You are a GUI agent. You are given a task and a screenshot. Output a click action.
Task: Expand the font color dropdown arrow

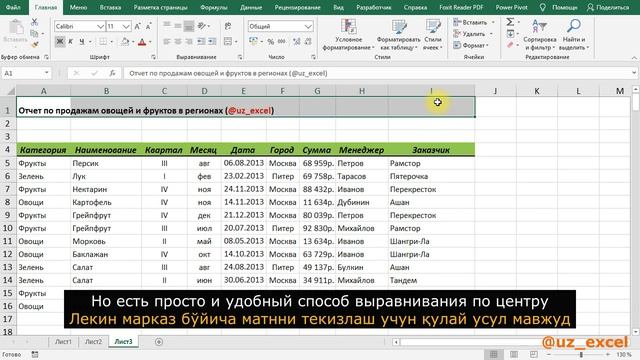coord(151,42)
